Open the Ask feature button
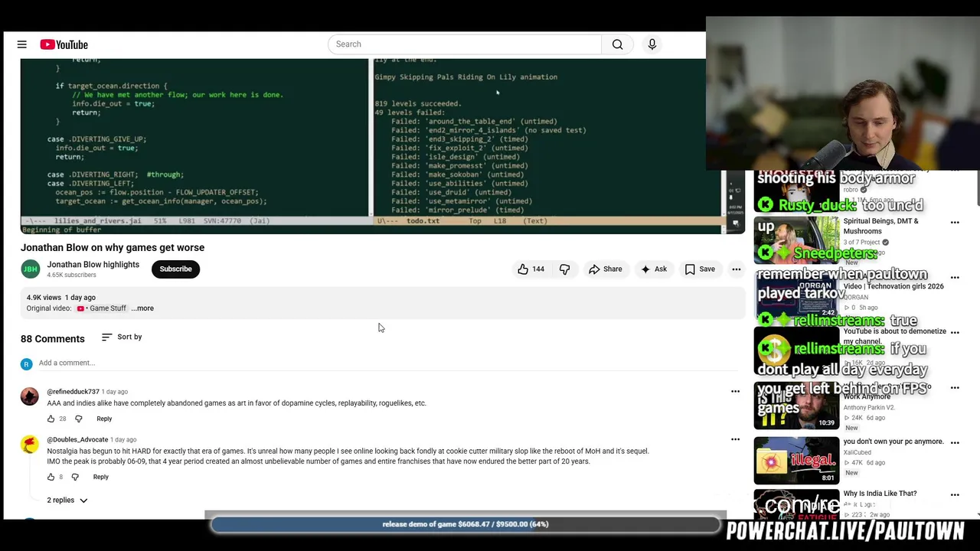This screenshot has width=980, height=551. point(654,269)
